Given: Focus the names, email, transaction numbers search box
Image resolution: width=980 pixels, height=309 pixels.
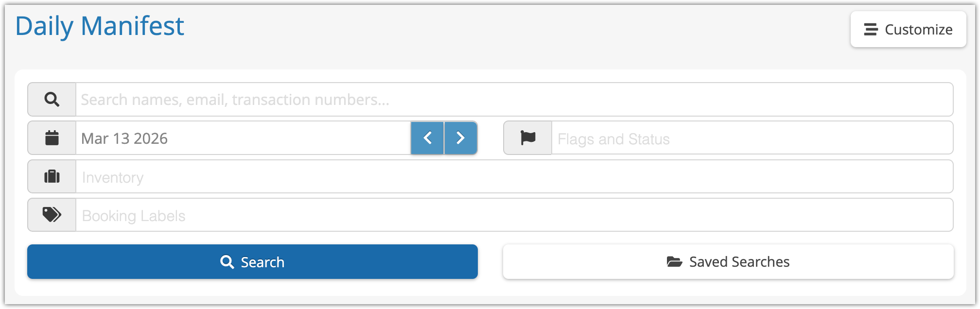Looking at the screenshot, I should [514, 100].
